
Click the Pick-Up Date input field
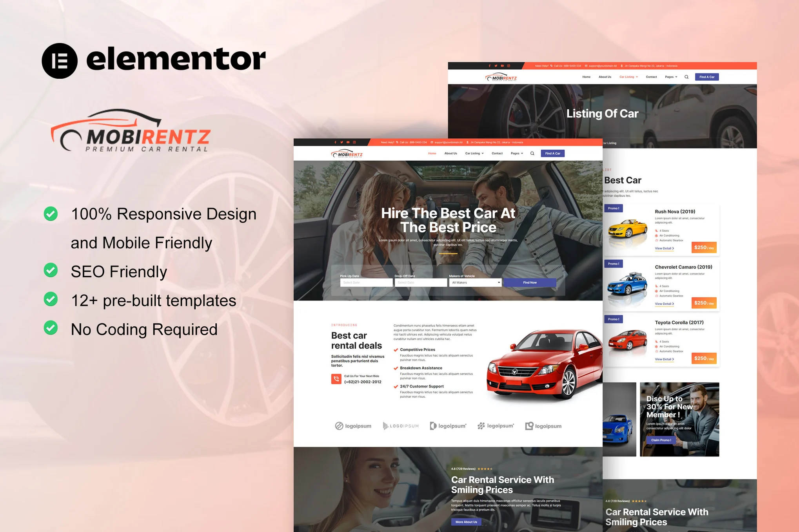click(x=364, y=284)
